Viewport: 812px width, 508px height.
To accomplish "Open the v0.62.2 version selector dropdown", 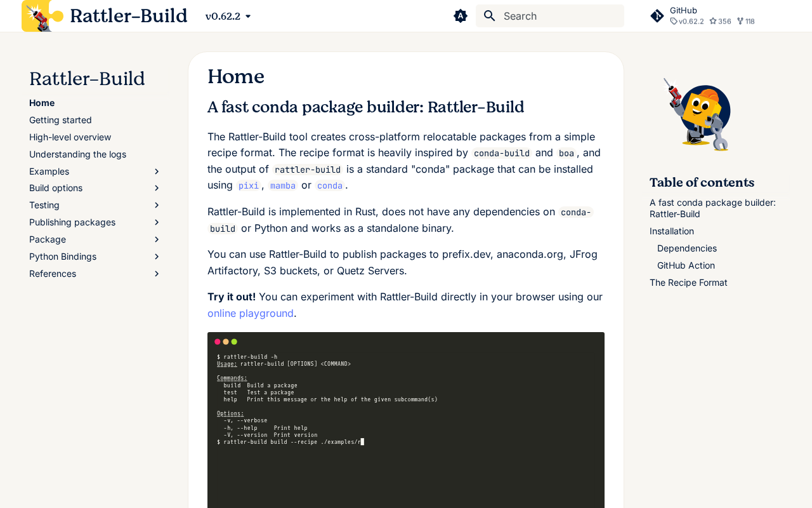I will click(228, 16).
